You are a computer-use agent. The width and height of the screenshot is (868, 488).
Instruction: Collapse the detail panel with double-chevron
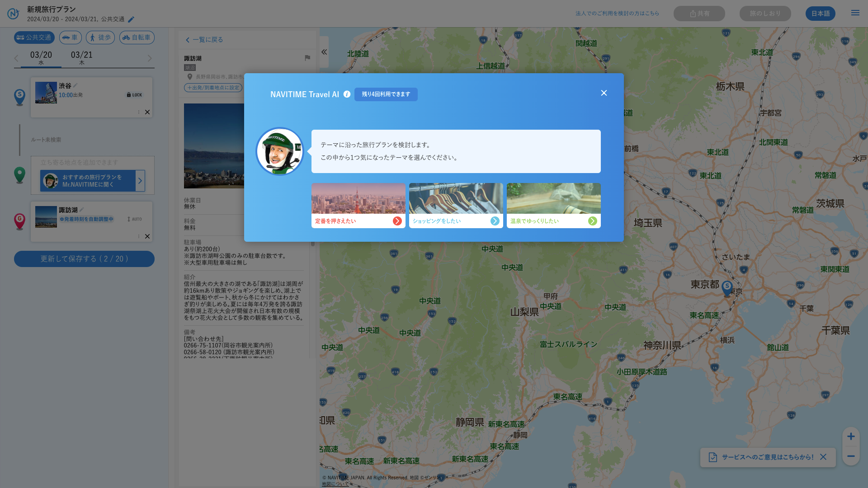click(x=324, y=52)
